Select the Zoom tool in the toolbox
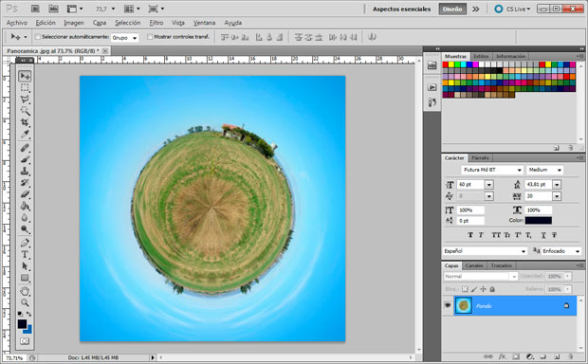The image size is (588, 364). 25,302
